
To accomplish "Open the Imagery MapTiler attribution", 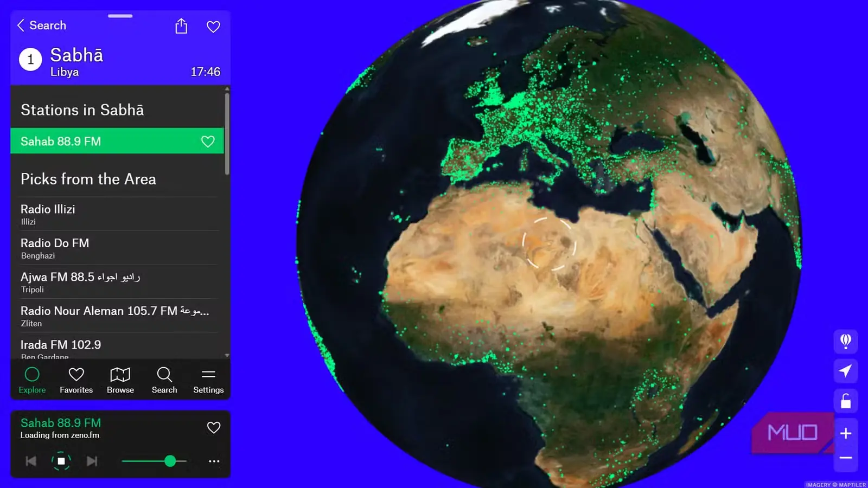I will (836, 485).
